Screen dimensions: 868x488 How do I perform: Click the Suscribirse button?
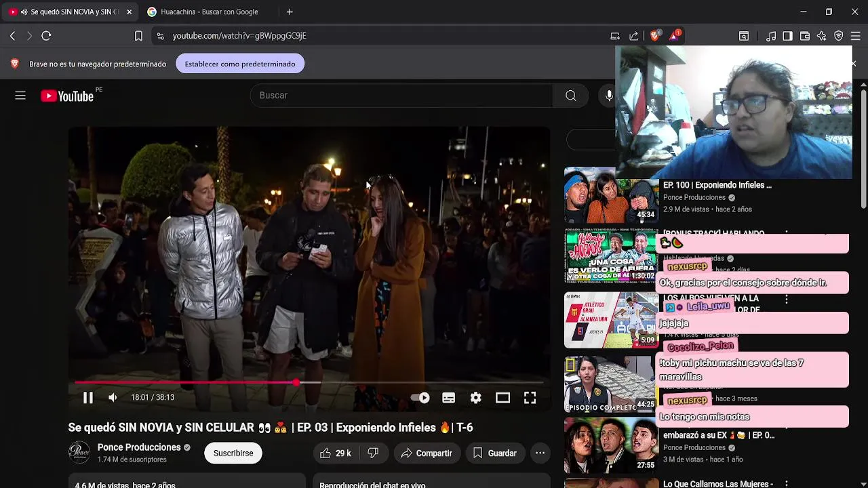[x=233, y=453]
